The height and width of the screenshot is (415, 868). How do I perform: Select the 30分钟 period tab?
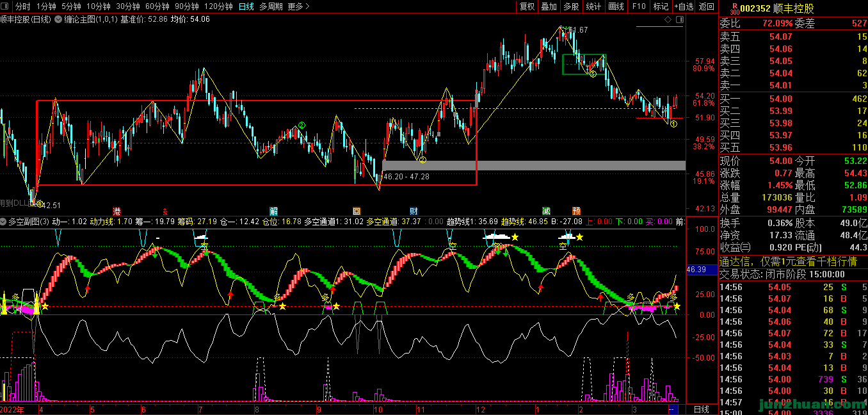click(128, 6)
